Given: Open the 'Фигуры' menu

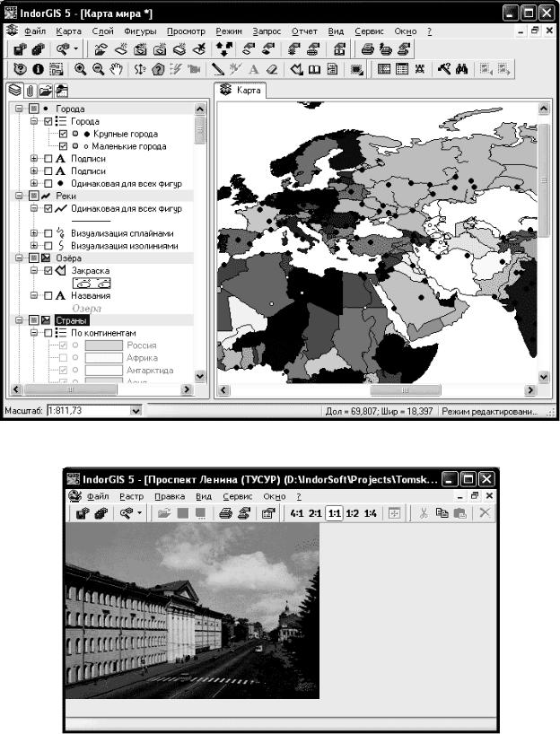Looking at the screenshot, I should (x=140, y=31).
